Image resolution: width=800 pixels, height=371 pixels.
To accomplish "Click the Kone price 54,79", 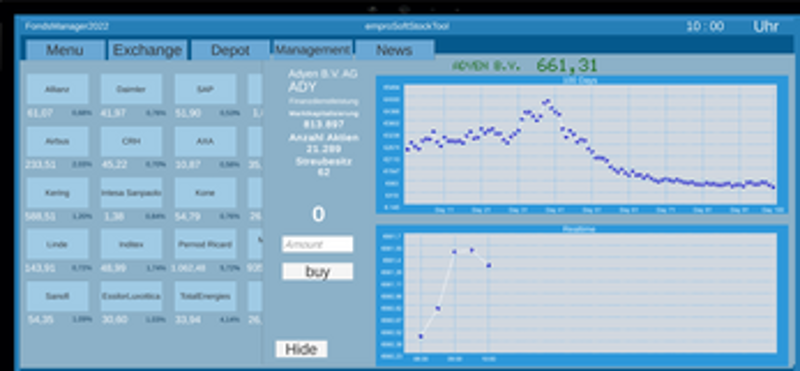I will [188, 216].
